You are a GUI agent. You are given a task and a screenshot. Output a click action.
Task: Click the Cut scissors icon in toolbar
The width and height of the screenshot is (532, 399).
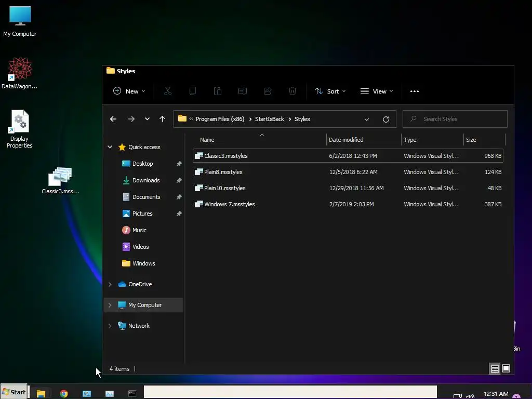pos(168,91)
